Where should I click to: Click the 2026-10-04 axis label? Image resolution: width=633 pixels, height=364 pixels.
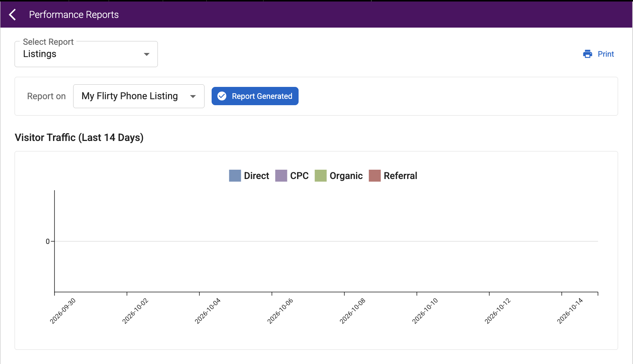click(x=208, y=311)
